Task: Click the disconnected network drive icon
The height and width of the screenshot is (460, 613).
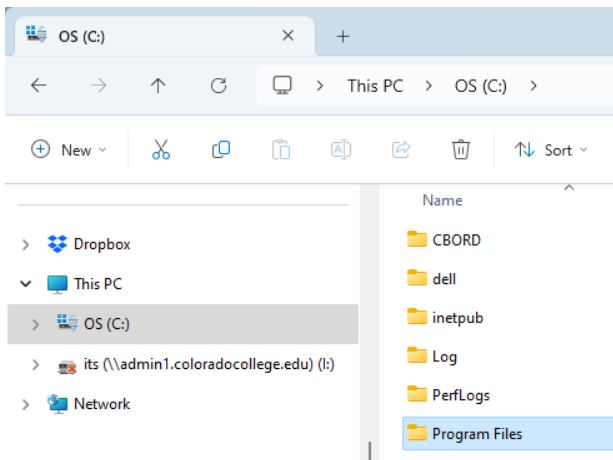Action: [67, 366]
